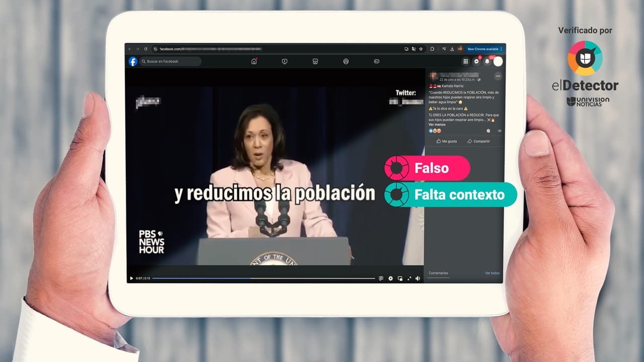Viewport: 644px width, 362px height.
Task: Open Messenger chats in Facebook
Action: pos(476,61)
